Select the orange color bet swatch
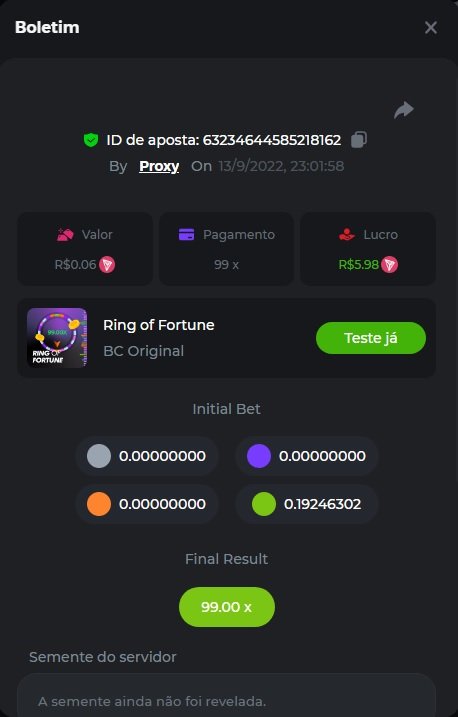458x717 pixels. (99, 504)
